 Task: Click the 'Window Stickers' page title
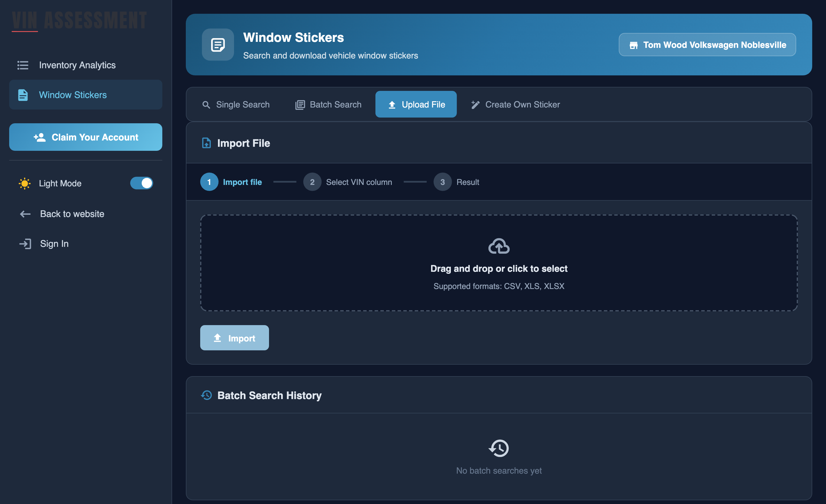click(x=293, y=38)
